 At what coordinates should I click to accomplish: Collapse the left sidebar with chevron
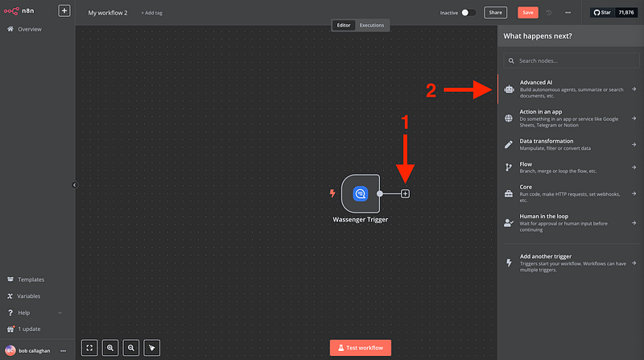[74, 184]
